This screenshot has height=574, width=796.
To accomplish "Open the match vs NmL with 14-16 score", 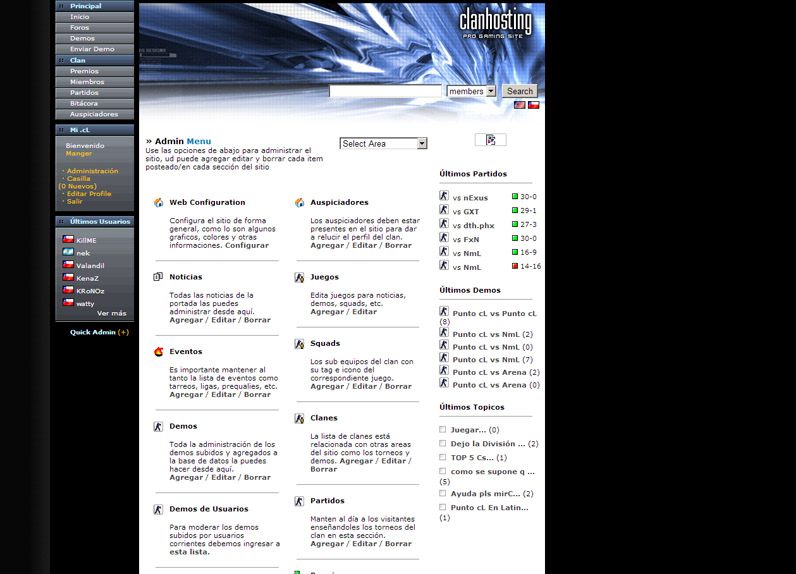I will pos(467,267).
